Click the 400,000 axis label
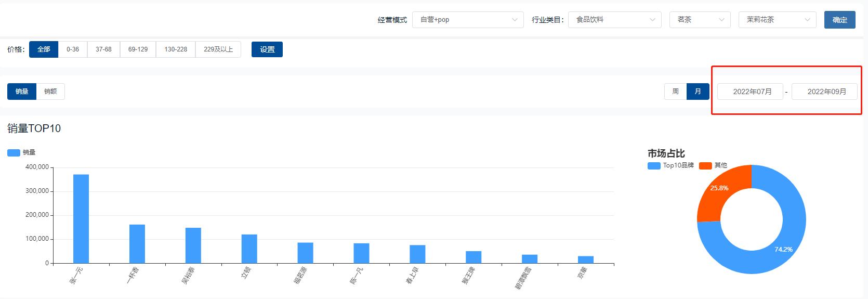This screenshot has height=299, width=868. pos(37,167)
